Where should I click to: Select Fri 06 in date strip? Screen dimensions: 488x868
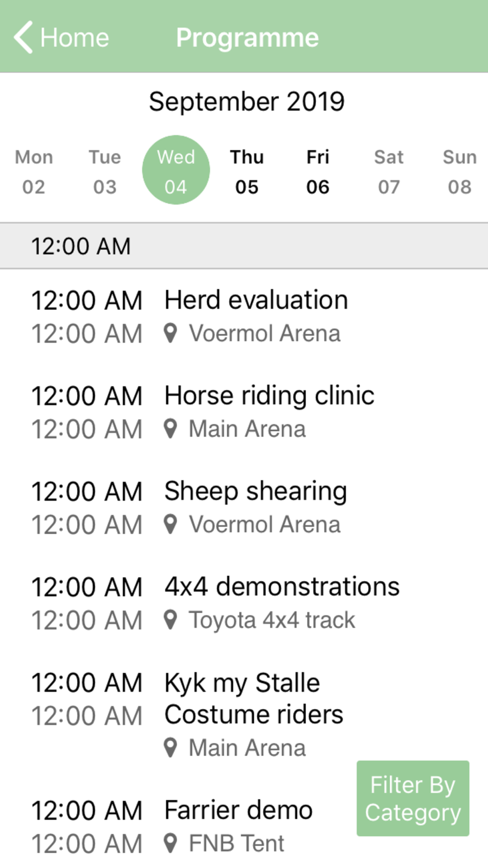tap(318, 171)
